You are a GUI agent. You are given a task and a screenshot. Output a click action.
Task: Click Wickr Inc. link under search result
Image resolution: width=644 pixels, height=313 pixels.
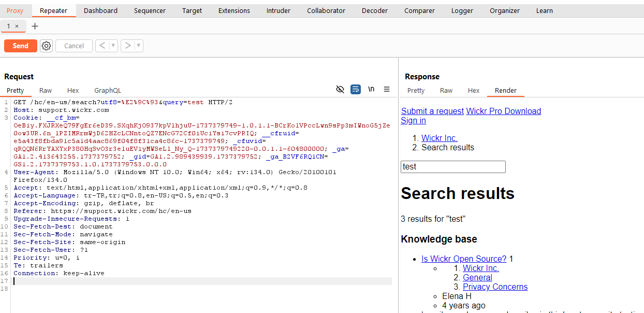tap(481, 268)
